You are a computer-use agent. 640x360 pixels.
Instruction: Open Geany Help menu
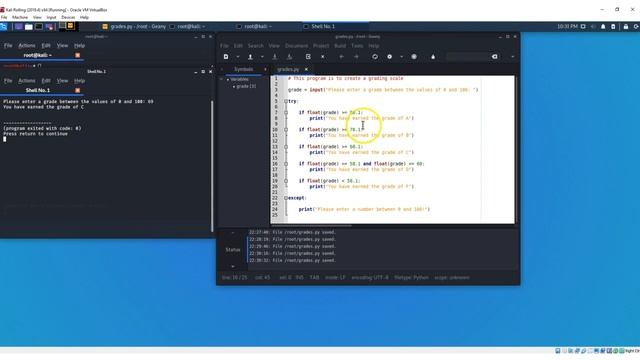click(x=373, y=46)
